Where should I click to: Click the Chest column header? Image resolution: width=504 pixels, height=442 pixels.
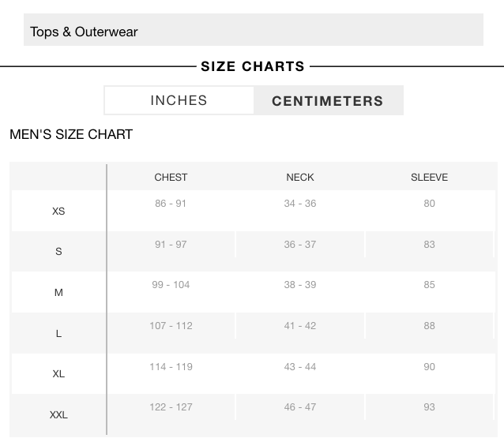171,178
